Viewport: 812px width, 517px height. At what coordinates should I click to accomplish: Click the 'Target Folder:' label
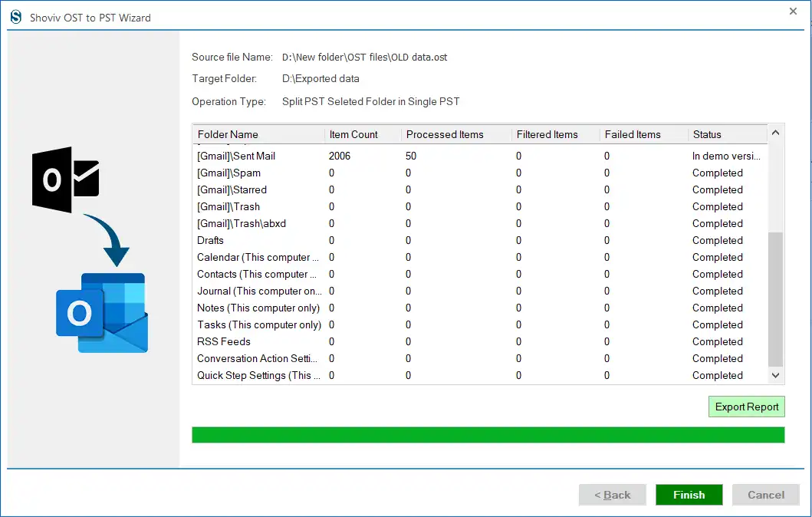[x=224, y=79]
